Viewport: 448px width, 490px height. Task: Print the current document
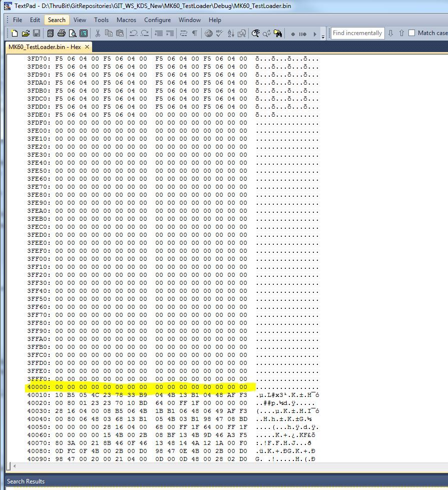[61, 34]
